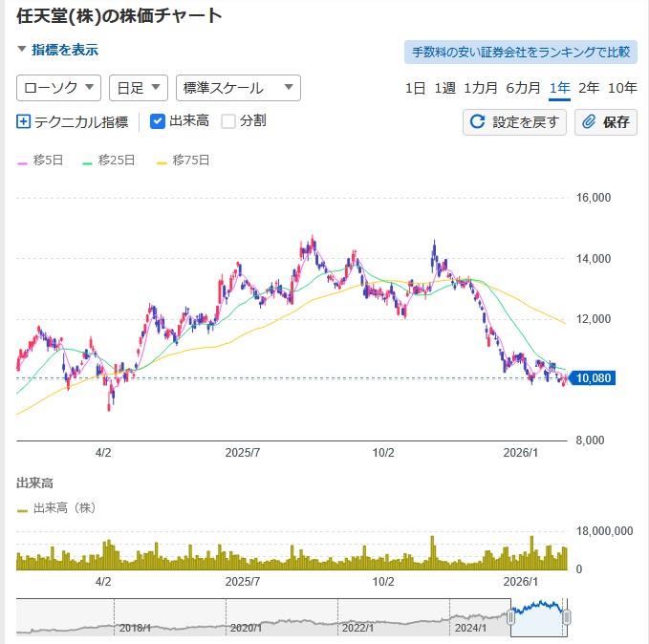Click the left handle of range navigator
The image size is (649, 644).
click(510, 617)
